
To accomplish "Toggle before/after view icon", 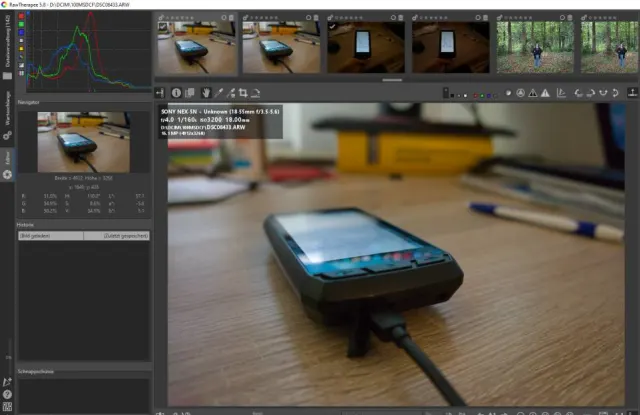I will pos(190,93).
